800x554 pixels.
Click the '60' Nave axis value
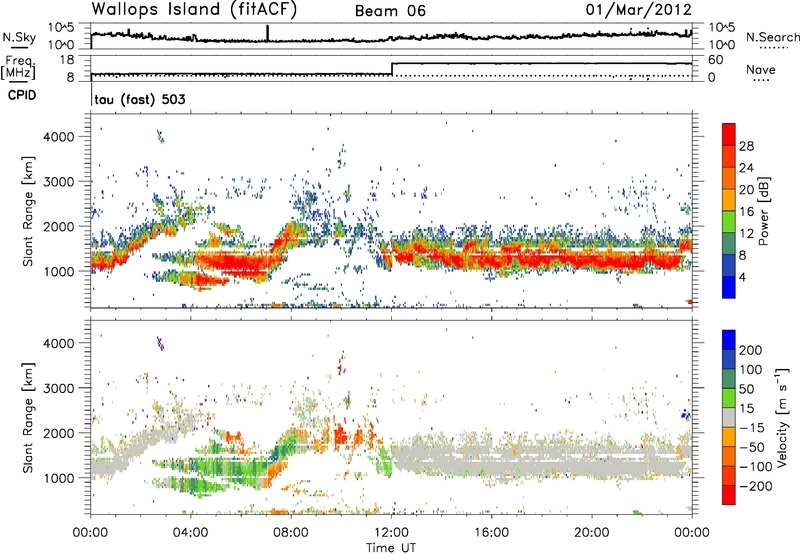[716, 60]
